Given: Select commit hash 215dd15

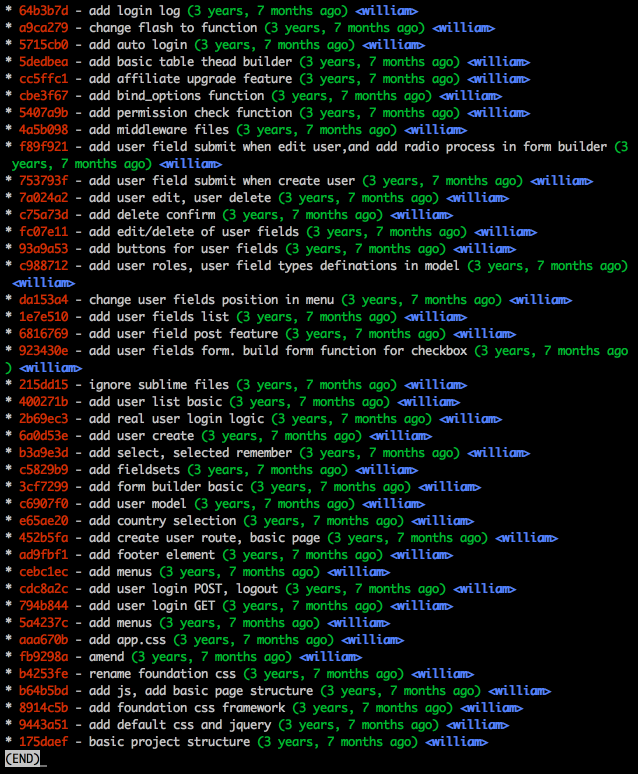Looking at the screenshot, I should tap(43, 385).
